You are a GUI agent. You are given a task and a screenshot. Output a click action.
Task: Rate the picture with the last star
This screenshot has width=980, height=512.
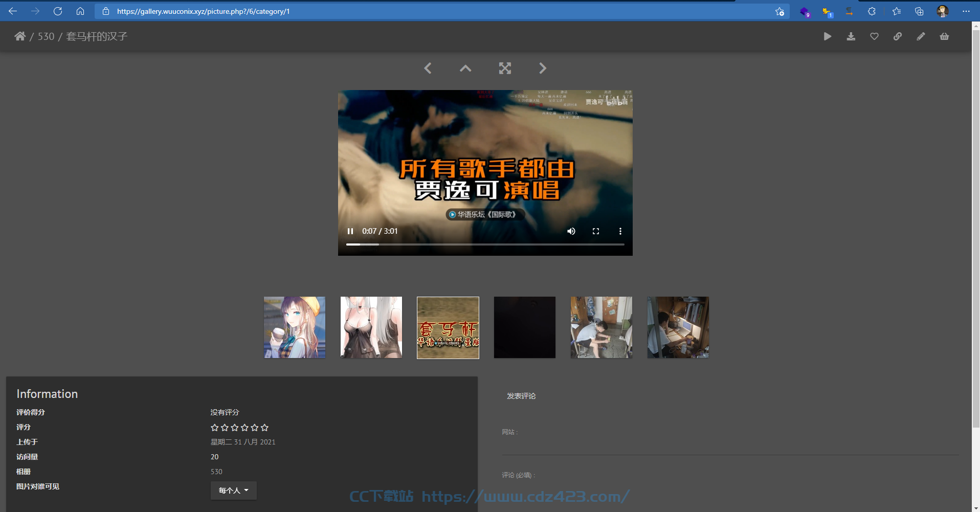click(x=264, y=428)
